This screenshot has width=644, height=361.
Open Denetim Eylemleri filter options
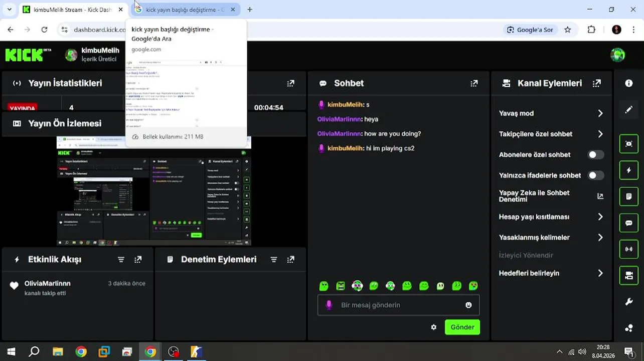coord(274,259)
